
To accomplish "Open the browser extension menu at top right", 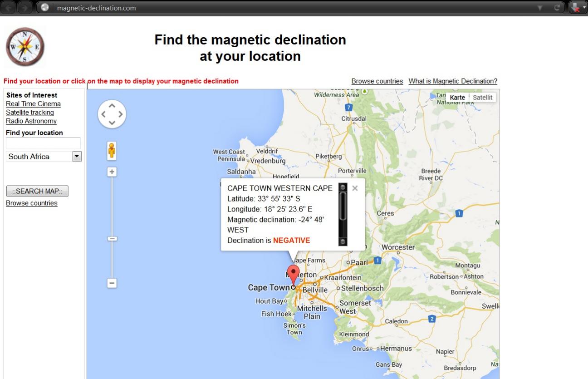I will point(578,8).
